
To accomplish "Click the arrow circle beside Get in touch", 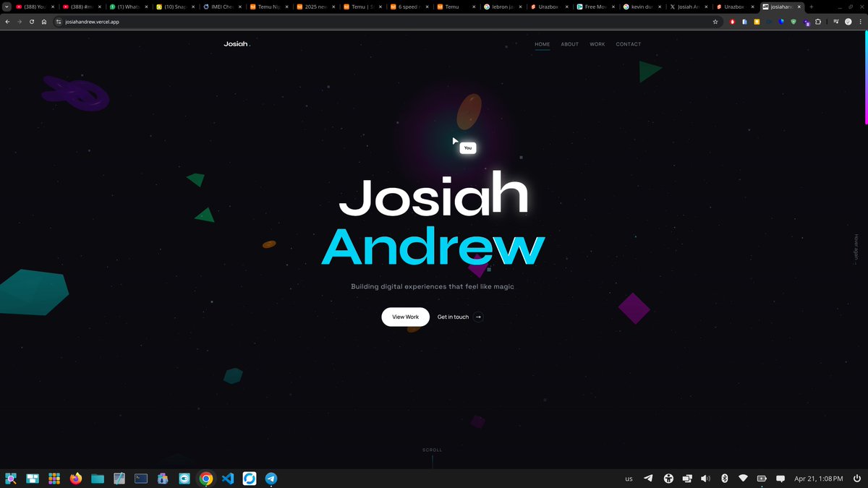I will point(478,317).
